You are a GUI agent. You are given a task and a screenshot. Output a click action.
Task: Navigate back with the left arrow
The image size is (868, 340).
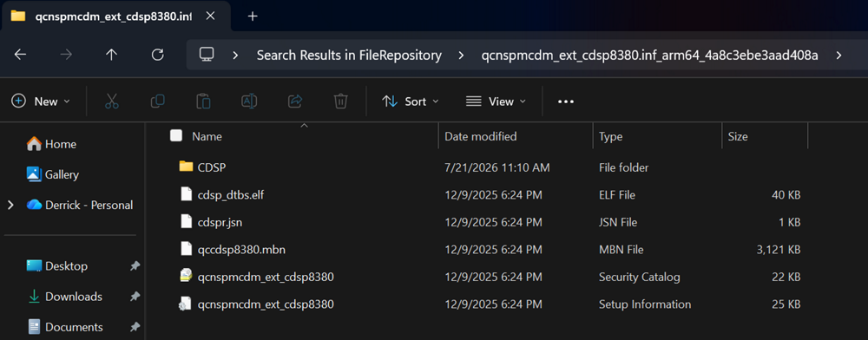pyautogui.click(x=20, y=55)
